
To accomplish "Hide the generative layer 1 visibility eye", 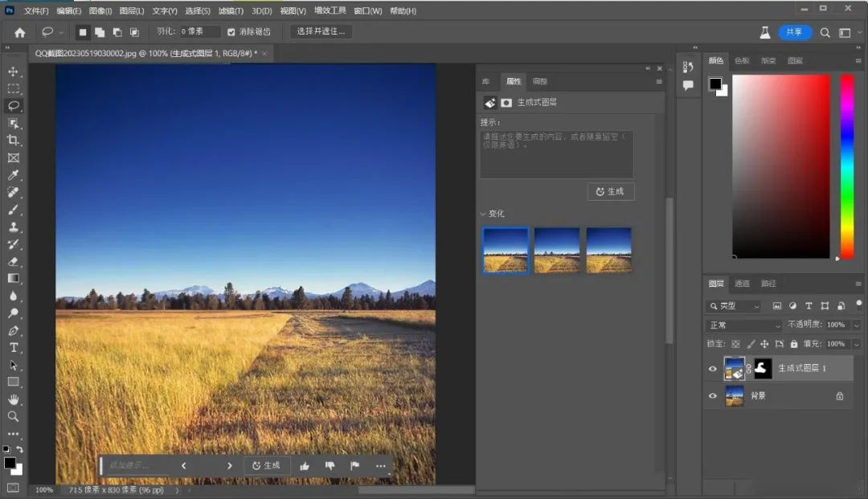I will (713, 369).
